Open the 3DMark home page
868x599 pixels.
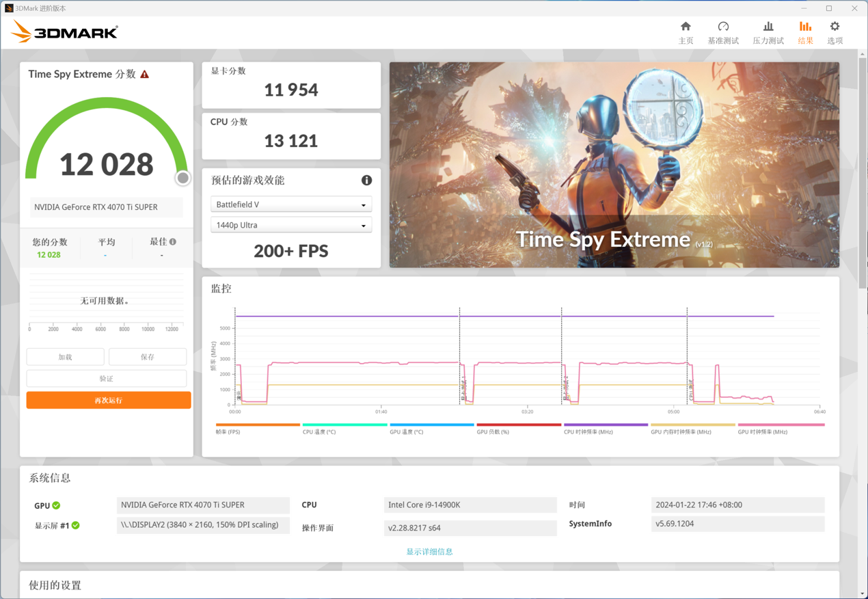(686, 31)
